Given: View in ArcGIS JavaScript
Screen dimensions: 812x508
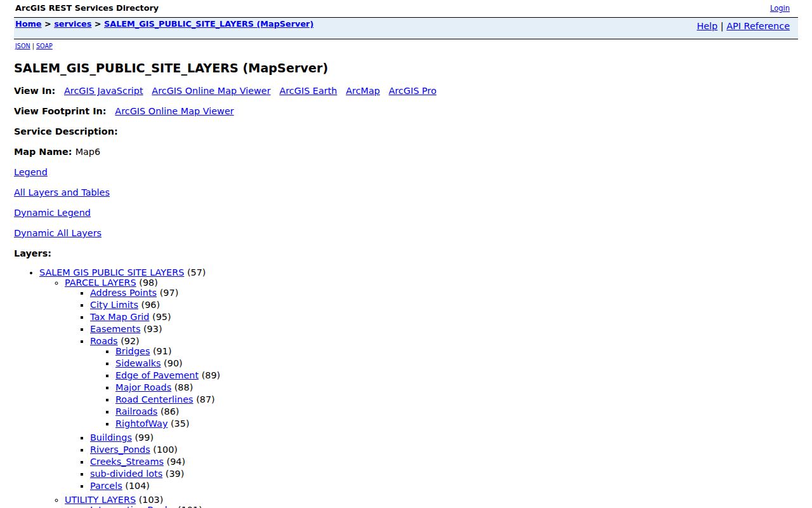Looking at the screenshot, I should pos(103,91).
